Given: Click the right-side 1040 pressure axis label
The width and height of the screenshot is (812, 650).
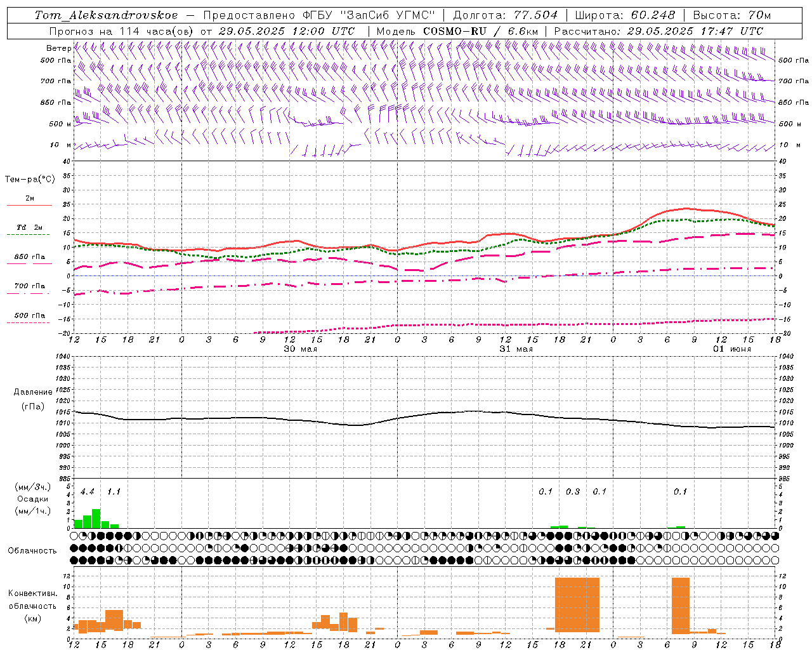Looking at the screenshot, I should 786,357.
